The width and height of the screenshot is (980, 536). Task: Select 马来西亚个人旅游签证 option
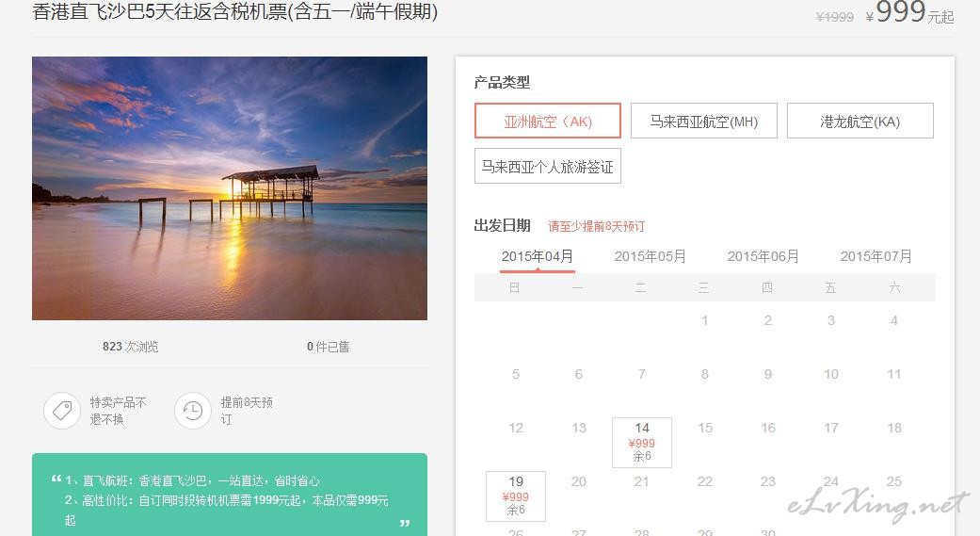(x=548, y=167)
